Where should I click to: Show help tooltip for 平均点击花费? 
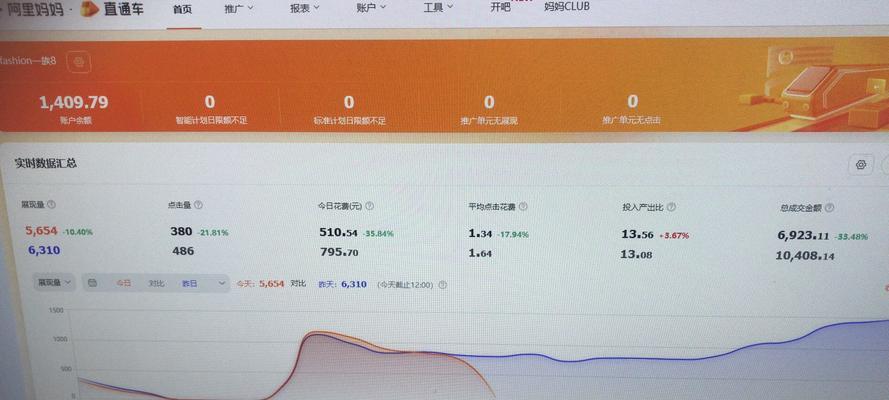pos(523,207)
